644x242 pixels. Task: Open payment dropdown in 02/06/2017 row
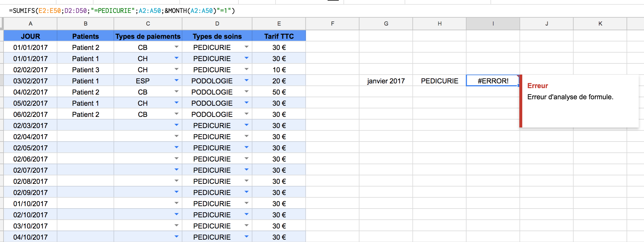click(176, 159)
